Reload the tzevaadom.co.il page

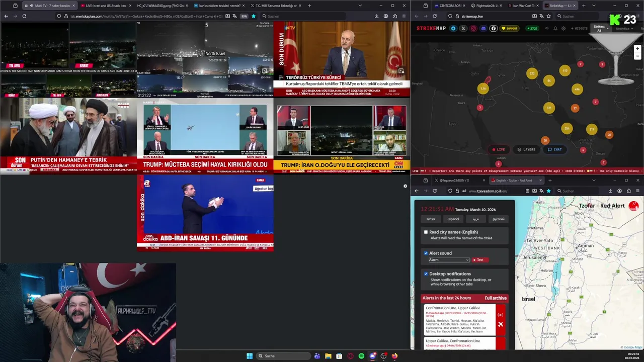(435, 191)
